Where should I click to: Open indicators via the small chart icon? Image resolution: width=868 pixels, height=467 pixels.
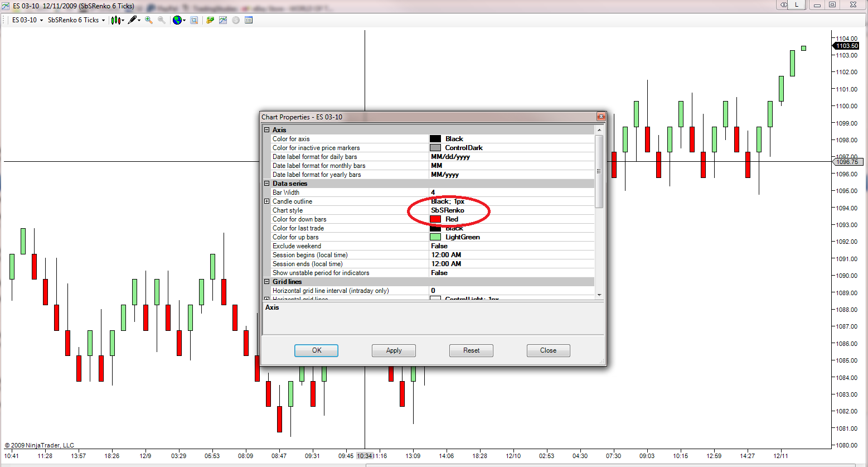tap(223, 20)
